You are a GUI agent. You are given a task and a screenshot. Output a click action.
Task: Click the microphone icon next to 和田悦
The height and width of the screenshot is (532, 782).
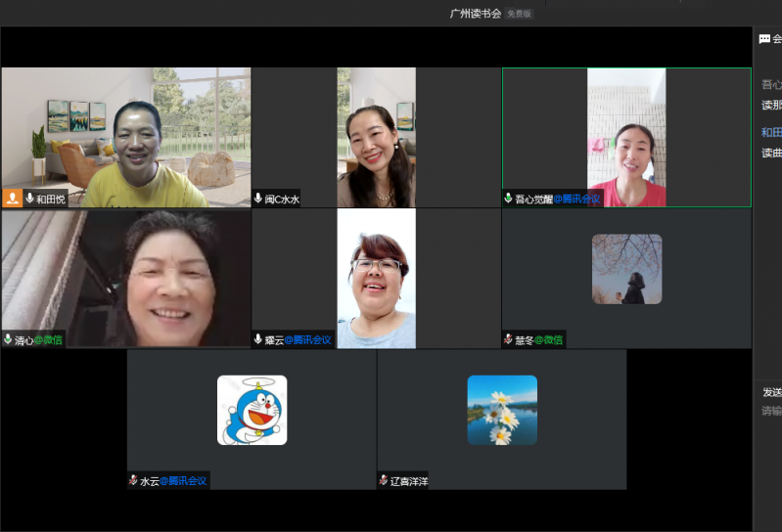tap(29, 199)
